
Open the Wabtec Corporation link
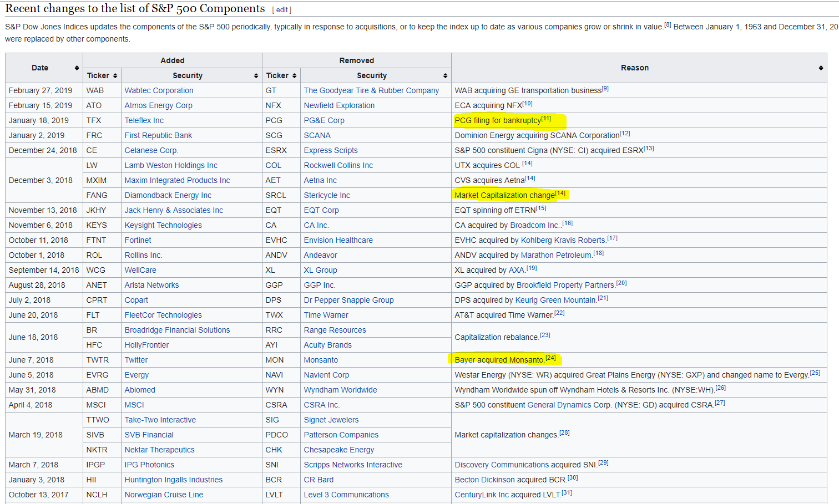159,90
